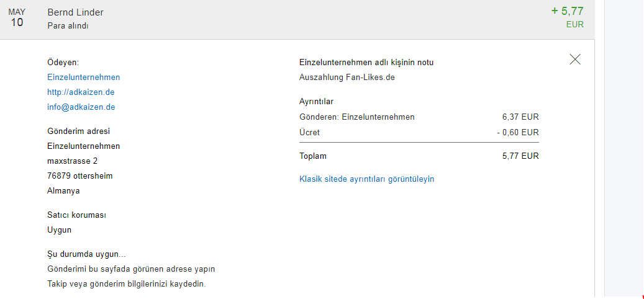Viewport: 644px width, 299px height.
Task: Click the MAY 10 transaction date
Action: coord(17,18)
